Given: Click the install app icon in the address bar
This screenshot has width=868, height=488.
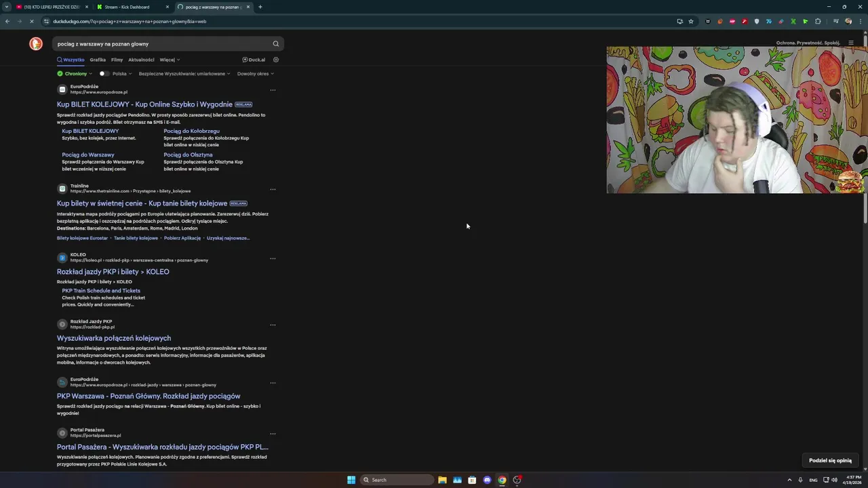Looking at the screenshot, I should tap(679, 21).
